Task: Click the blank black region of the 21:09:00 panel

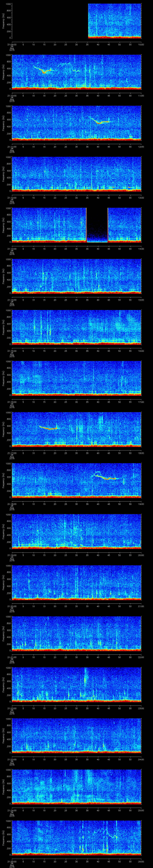Action: tap(50, 21)
